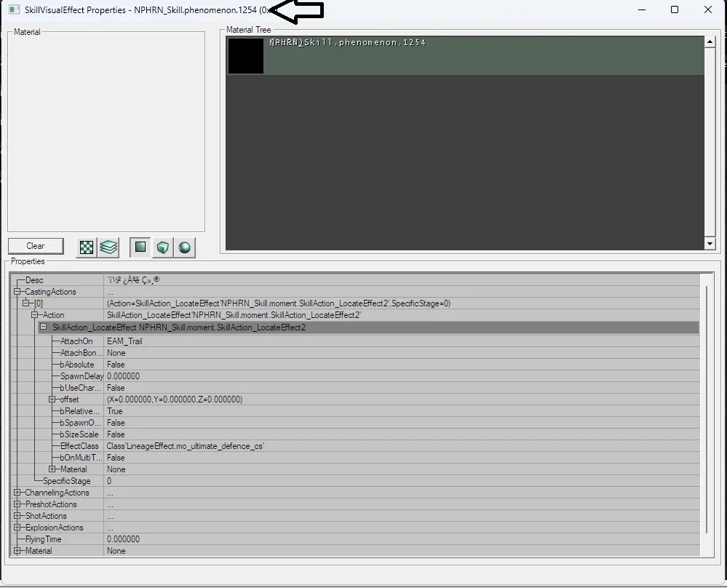Choose the cube preview icon

tap(162, 247)
